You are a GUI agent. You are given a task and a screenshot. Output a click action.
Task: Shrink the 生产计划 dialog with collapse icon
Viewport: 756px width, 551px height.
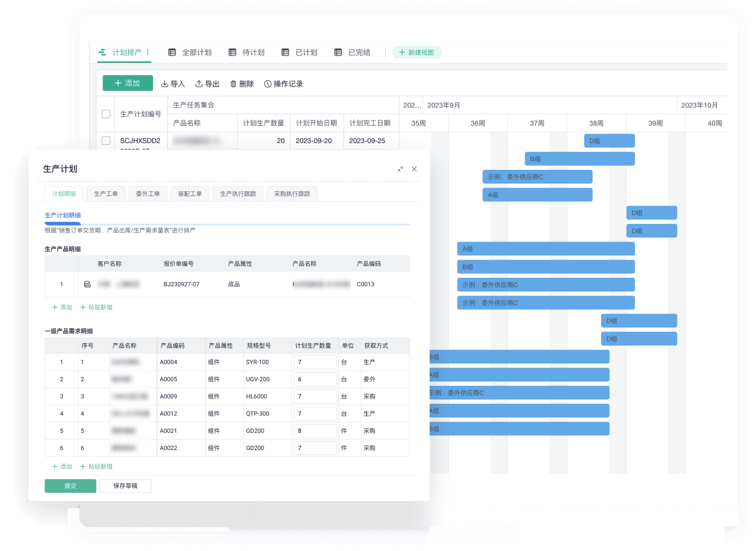tap(401, 169)
